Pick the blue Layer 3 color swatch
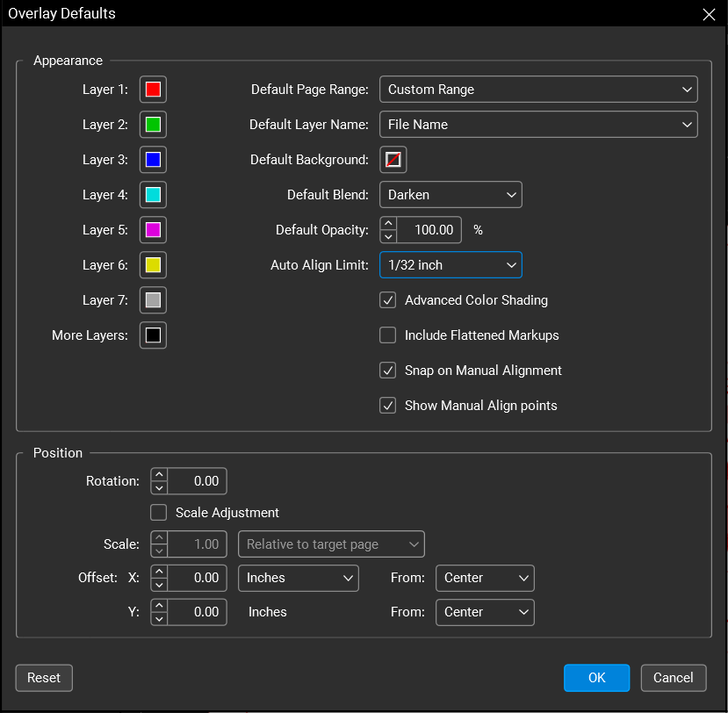Image resolution: width=728 pixels, height=713 pixels. coord(153,160)
